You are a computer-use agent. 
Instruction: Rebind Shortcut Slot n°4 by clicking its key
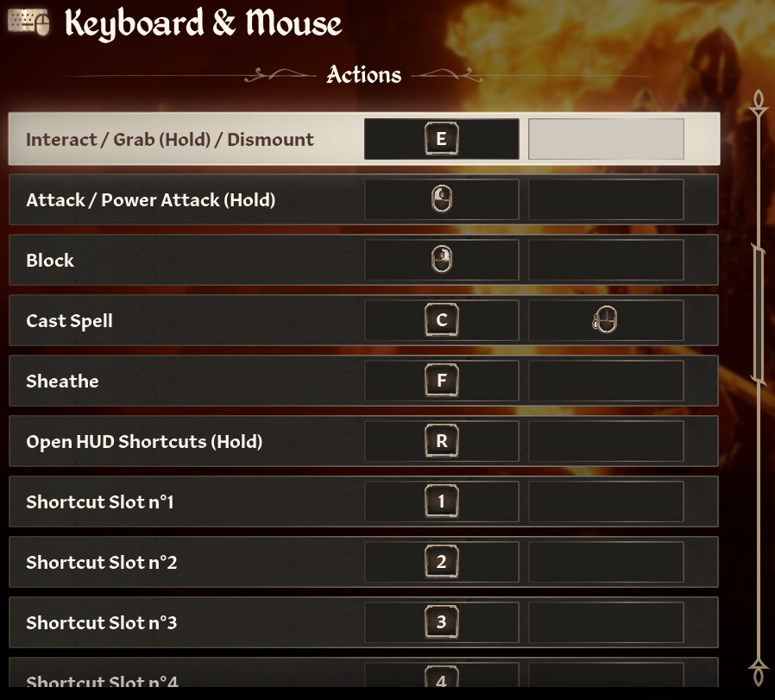coord(441,679)
